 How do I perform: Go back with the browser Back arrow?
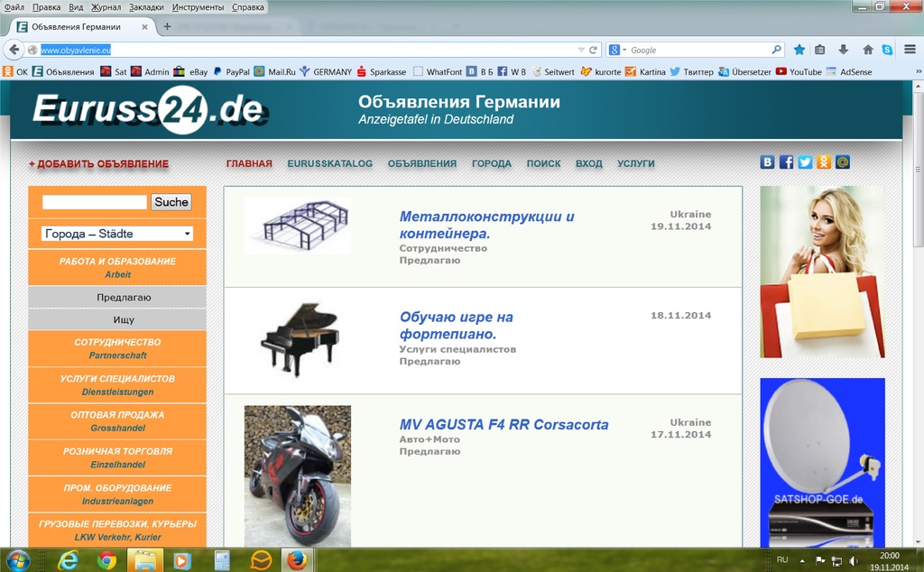pos(14,50)
